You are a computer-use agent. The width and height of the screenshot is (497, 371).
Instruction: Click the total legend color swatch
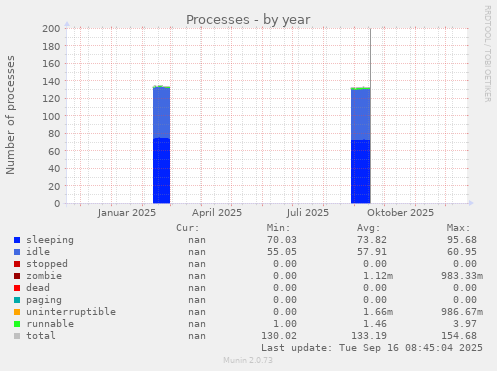tap(17, 336)
